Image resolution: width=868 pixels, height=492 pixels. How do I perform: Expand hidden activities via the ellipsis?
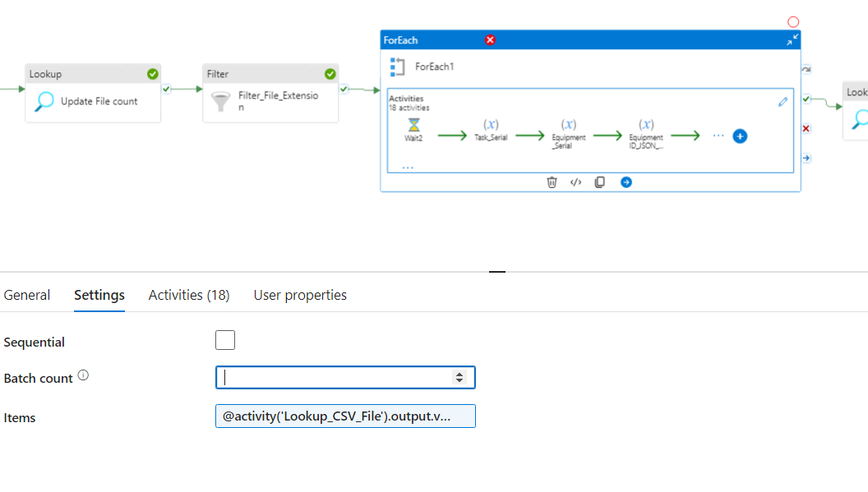pos(718,136)
